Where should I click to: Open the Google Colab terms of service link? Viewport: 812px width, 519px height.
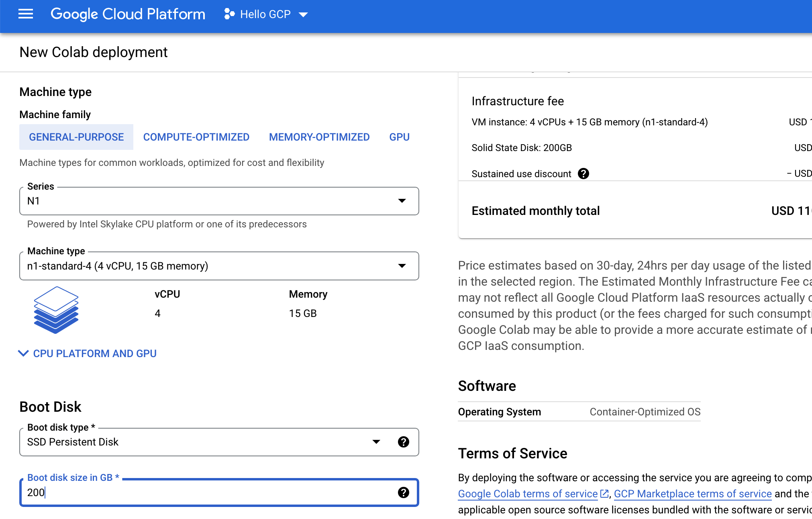tap(528, 494)
